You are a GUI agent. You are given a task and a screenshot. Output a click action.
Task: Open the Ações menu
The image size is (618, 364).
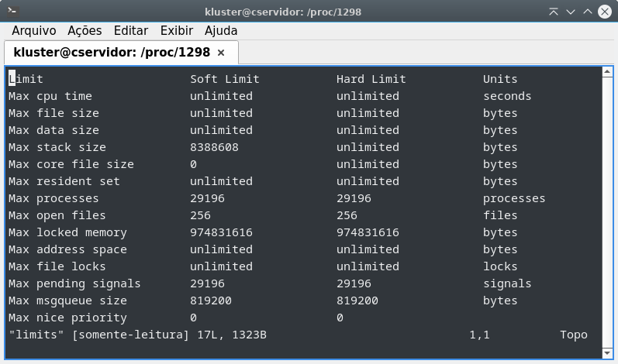pos(85,31)
